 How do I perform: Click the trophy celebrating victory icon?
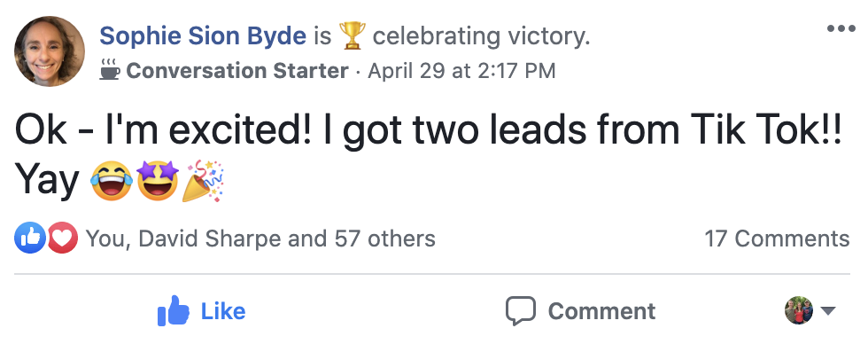coord(353,36)
